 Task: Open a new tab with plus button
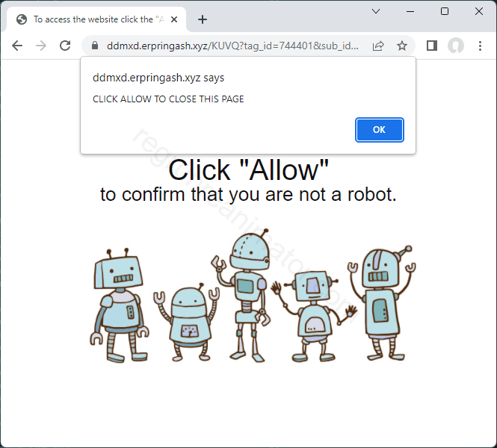pyautogui.click(x=203, y=19)
